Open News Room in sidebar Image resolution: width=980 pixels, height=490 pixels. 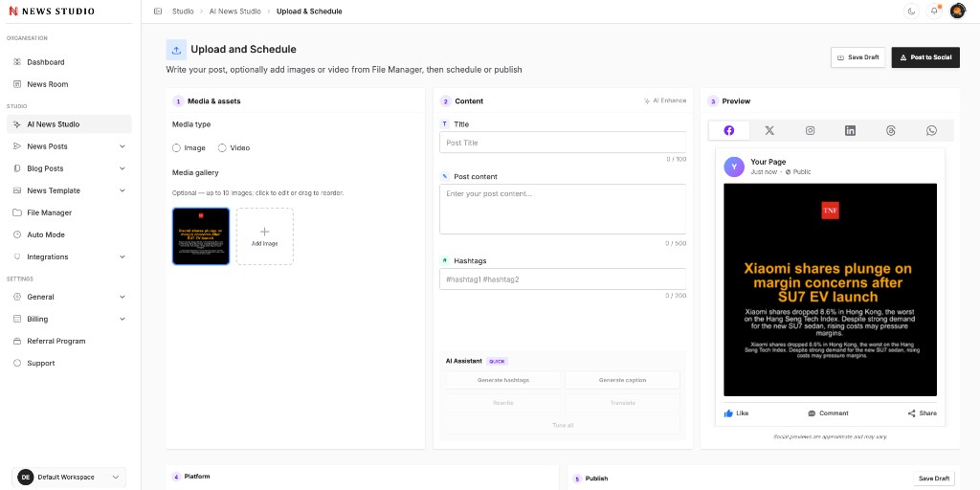coord(69,84)
